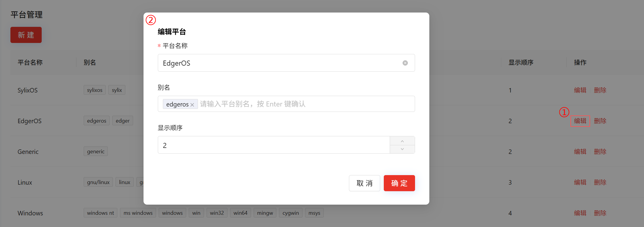Viewport: 644px width, 227px height.
Task: Edit the Linux platform row
Action: point(580,182)
